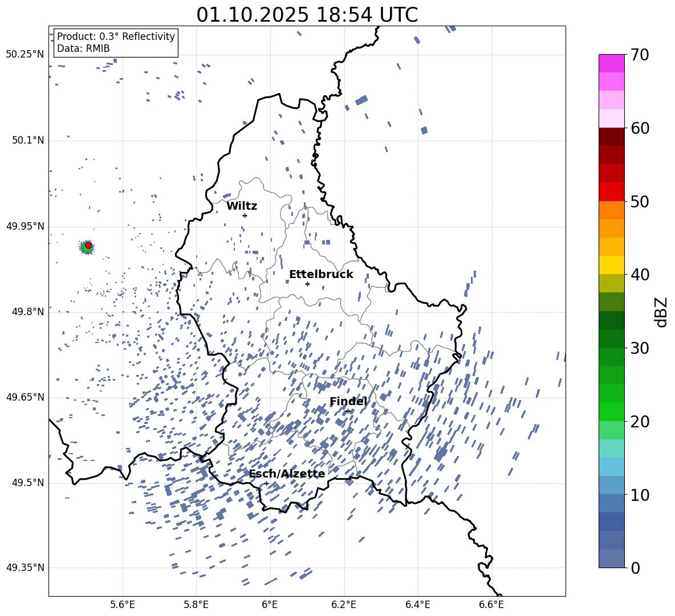
Task: Click the cross marker below Findel
Action: (348, 411)
